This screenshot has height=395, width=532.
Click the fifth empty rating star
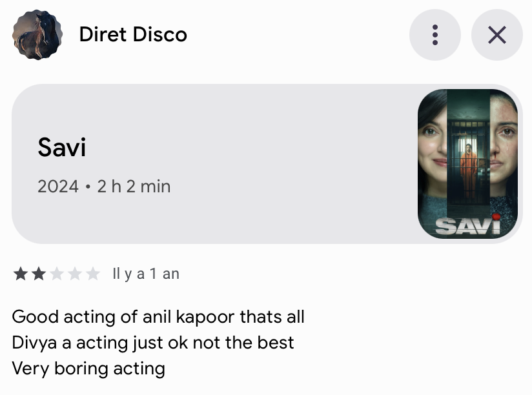(x=93, y=274)
